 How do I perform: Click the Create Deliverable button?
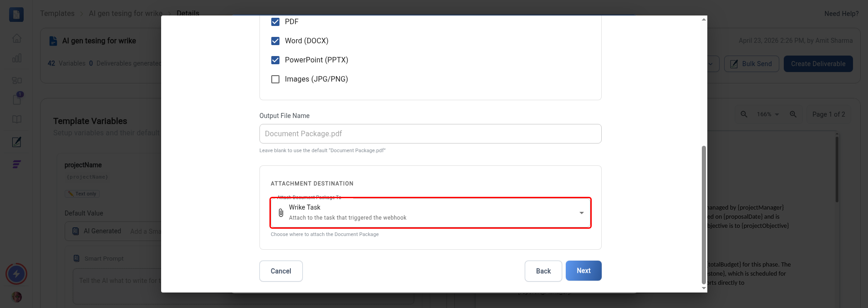coord(818,64)
